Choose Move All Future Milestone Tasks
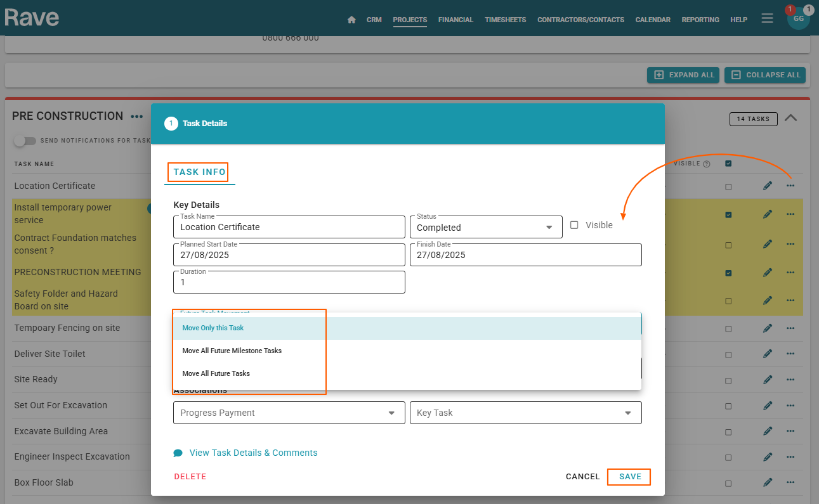 pyautogui.click(x=407, y=351)
